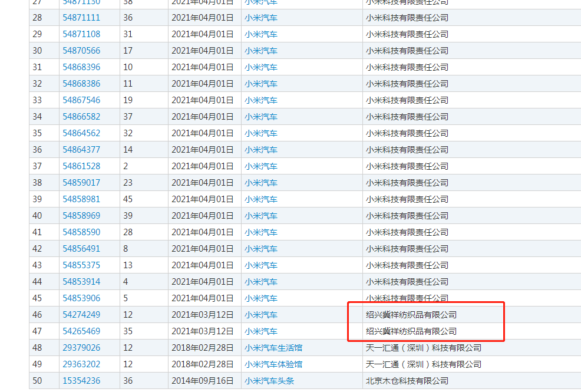Open 小米汽车体验馆 trademark link
Screen dimensions: 581x392
[x=273, y=364]
